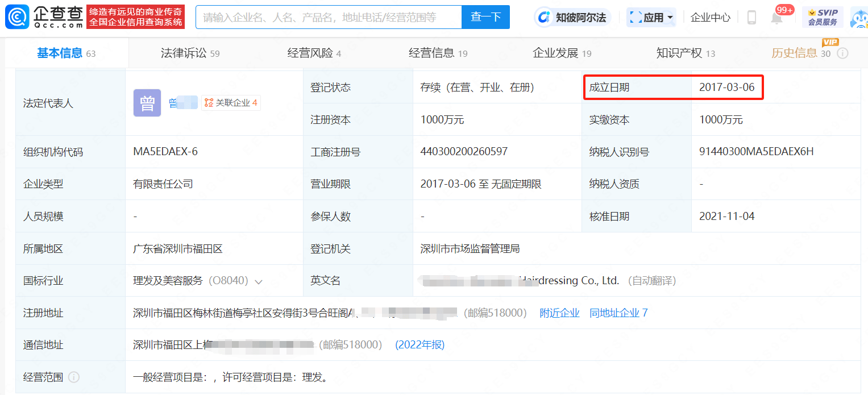Click the user avatar in top corner
Screen dimensions: 868x395
(859, 18)
